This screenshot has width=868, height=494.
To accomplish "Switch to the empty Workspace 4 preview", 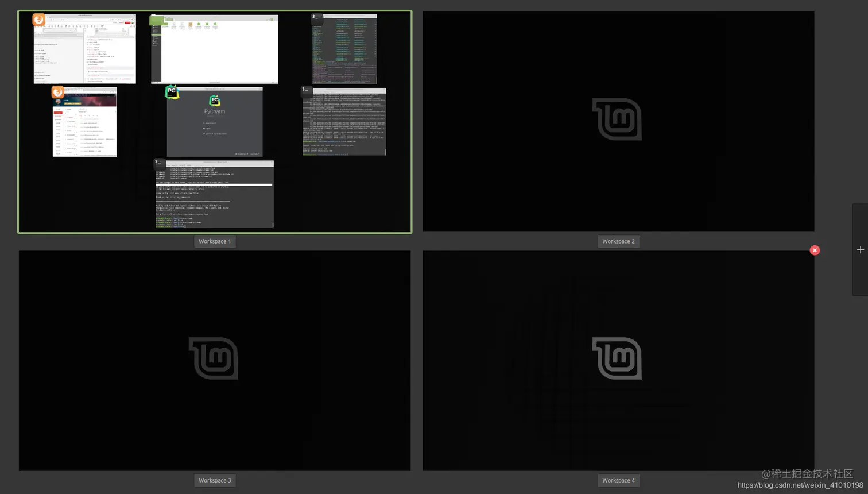I will [x=618, y=361].
